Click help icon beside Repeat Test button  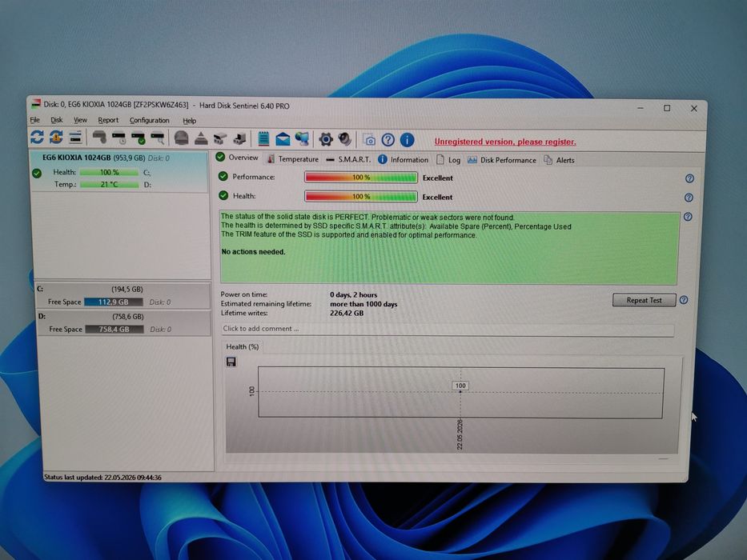tap(684, 300)
